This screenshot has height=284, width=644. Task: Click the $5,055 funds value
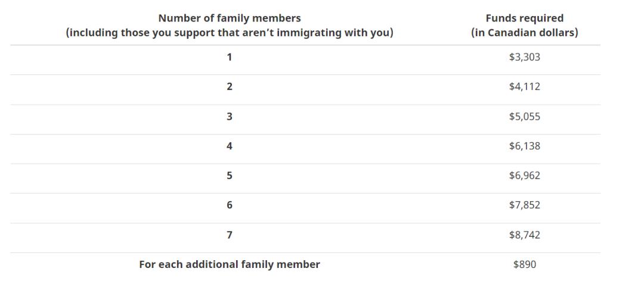pyautogui.click(x=524, y=117)
